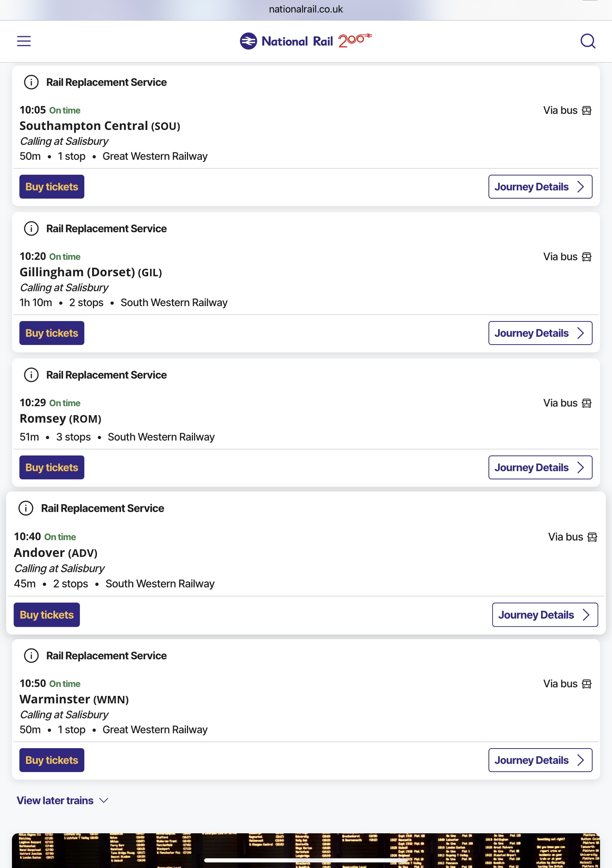This screenshot has height=868, width=612.
Task: Buy tickets for 10:50 Warminster service
Action: pyautogui.click(x=52, y=760)
